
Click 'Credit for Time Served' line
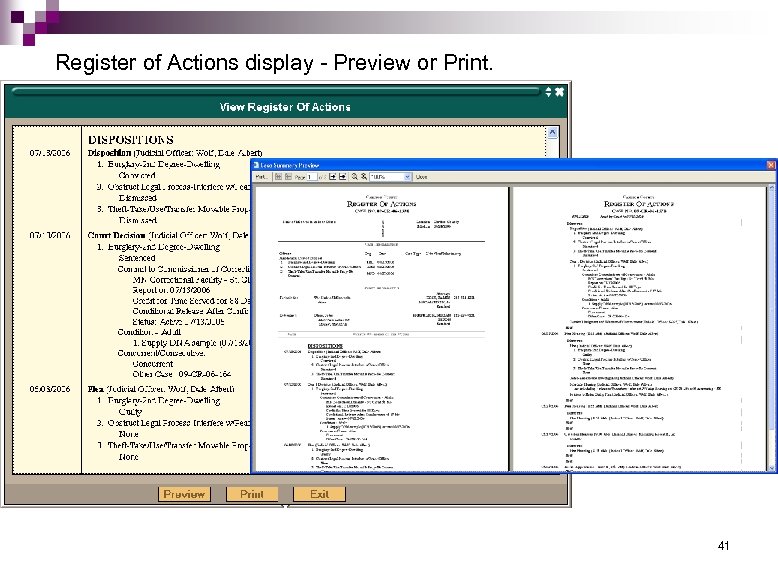click(192, 301)
